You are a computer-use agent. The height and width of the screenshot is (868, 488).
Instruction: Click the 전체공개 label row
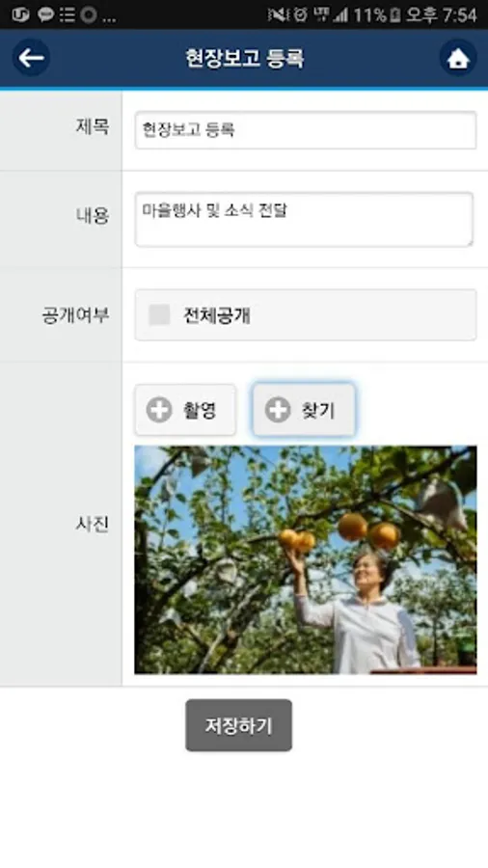306,315
